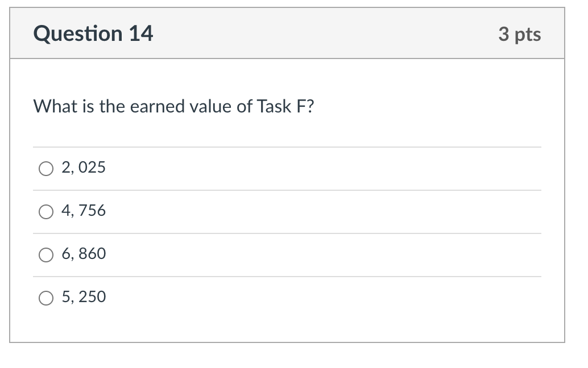Click the circle next to 4, 756
Viewport: 588px width, 368px height.
coord(46,211)
